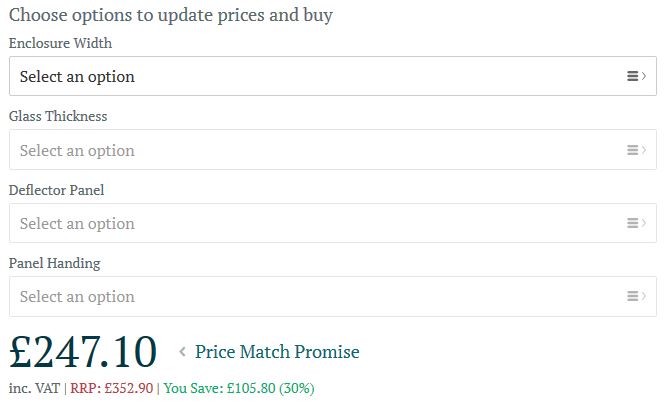
Task: Click the chevron beside Price Match Promise
Action: pos(182,352)
